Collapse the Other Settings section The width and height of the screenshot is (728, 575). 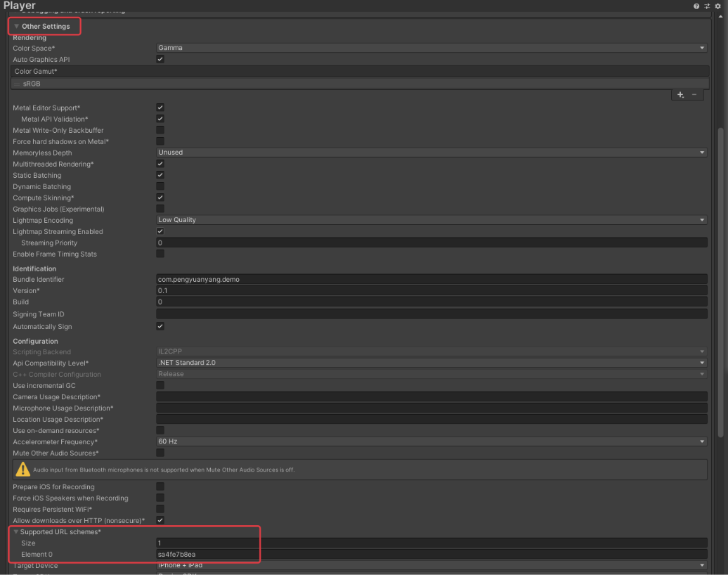17,27
